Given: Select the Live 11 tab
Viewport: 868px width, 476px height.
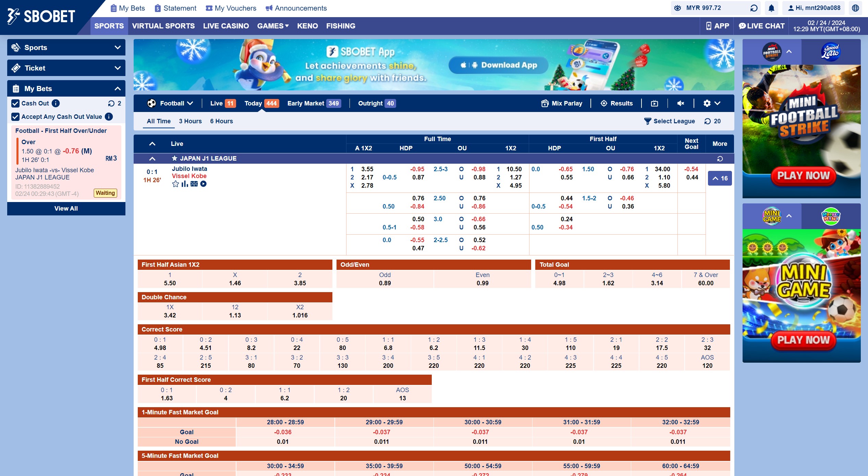Looking at the screenshot, I should pos(223,103).
